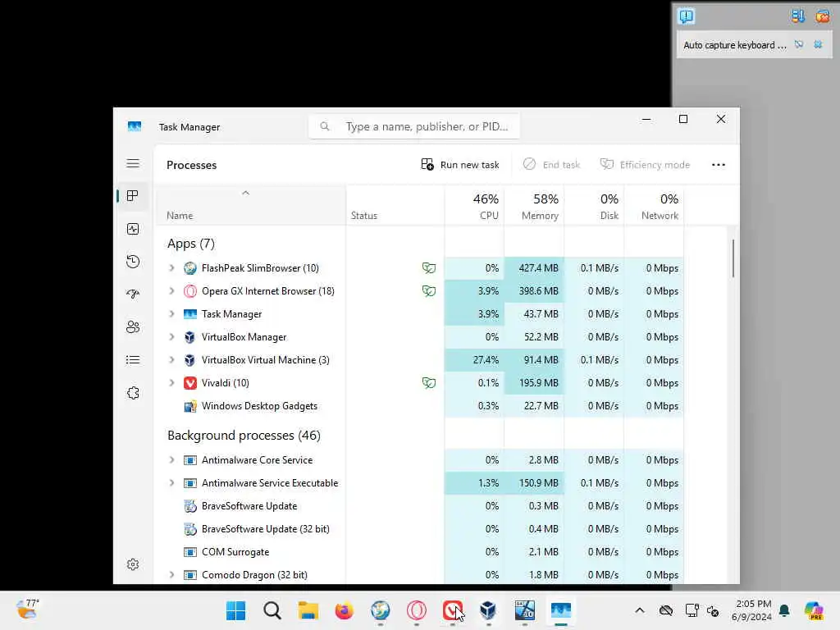Open weather widget showing 77°
This screenshot has width=840, height=630.
[27, 609]
